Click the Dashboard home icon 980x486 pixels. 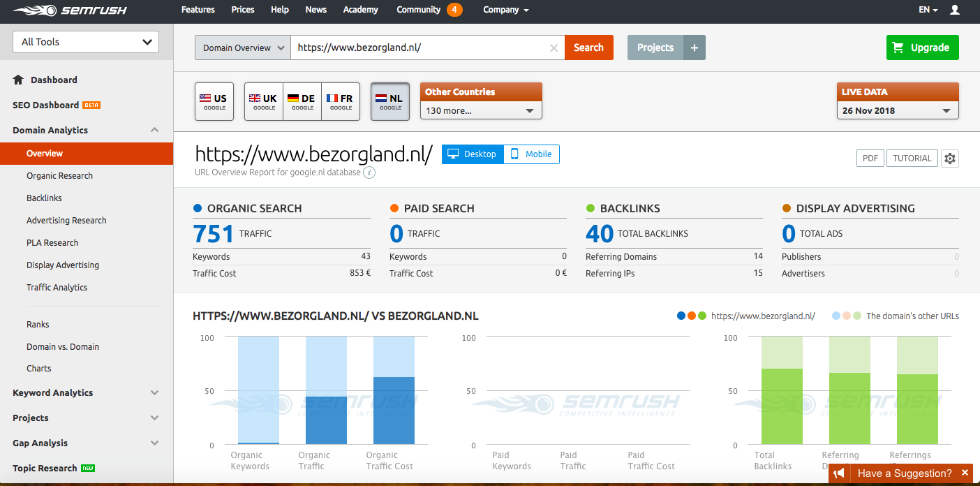tap(19, 80)
